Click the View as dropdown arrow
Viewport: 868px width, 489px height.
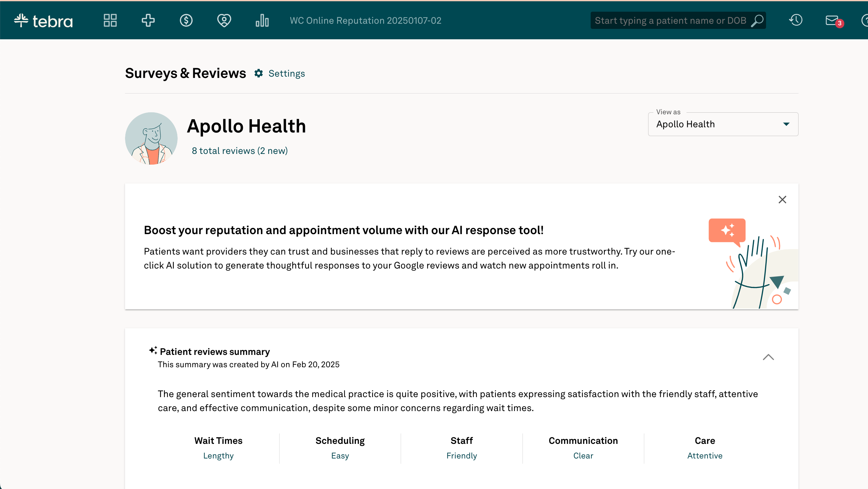pyautogui.click(x=786, y=124)
